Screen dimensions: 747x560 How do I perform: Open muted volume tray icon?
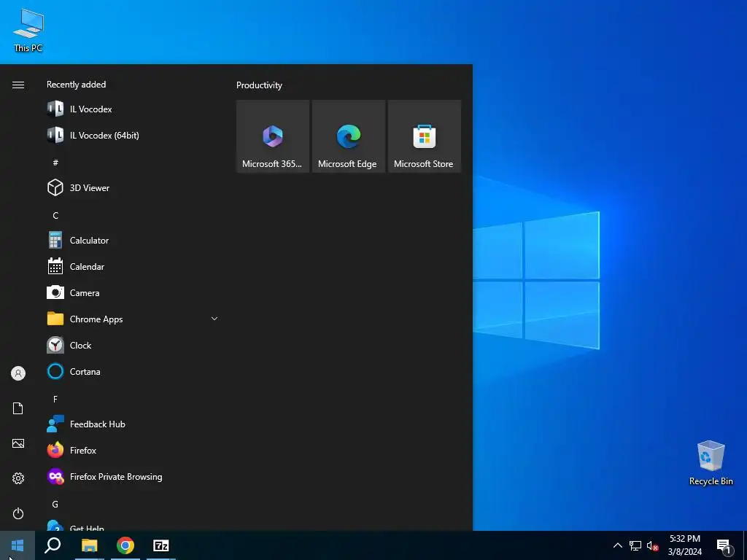click(x=652, y=545)
